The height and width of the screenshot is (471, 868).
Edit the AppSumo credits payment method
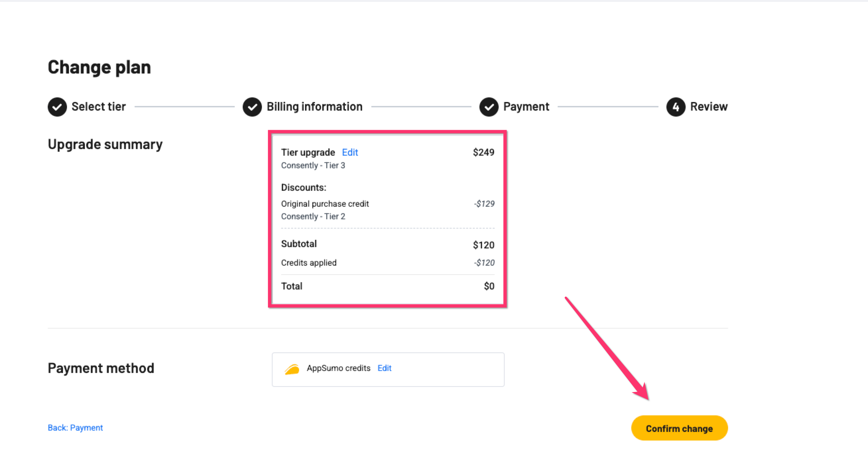click(384, 368)
